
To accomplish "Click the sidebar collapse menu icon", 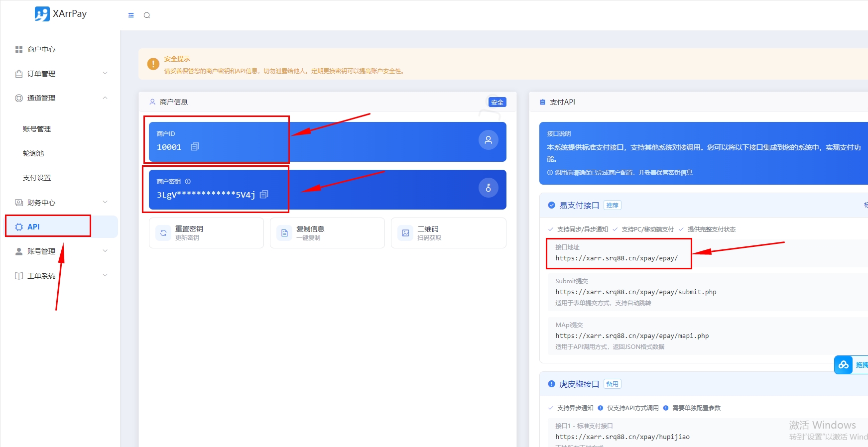I will click(131, 15).
